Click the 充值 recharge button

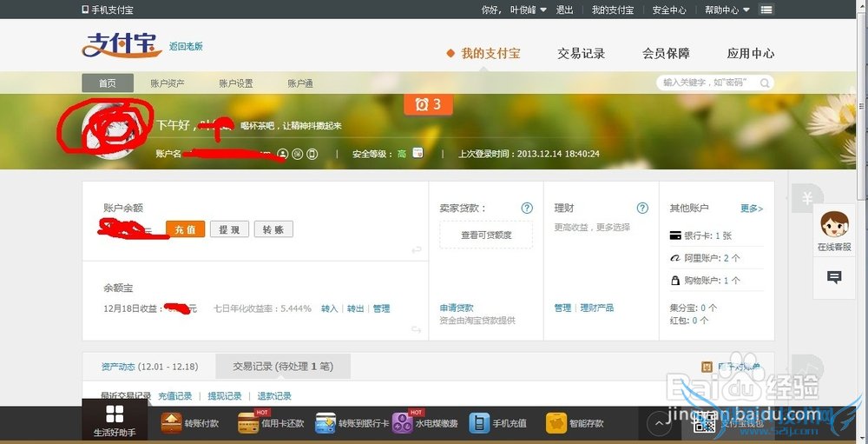(x=186, y=229)
